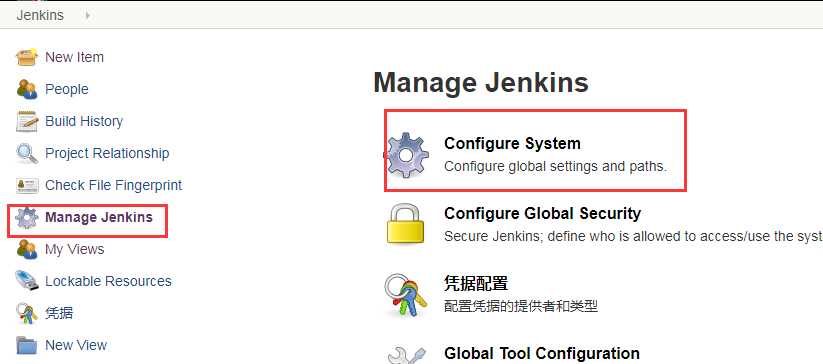Click the Configure Global Security padlock icon

pos(405,224)
